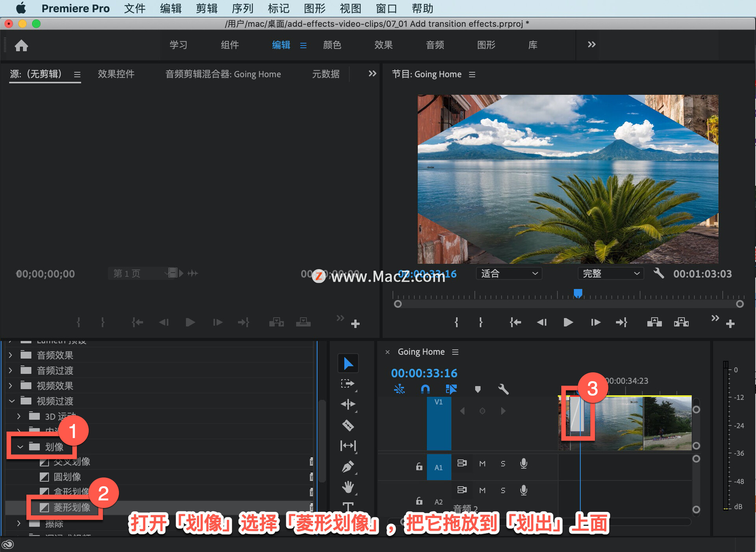Select the Selection tool arrow

coord(348,363)
